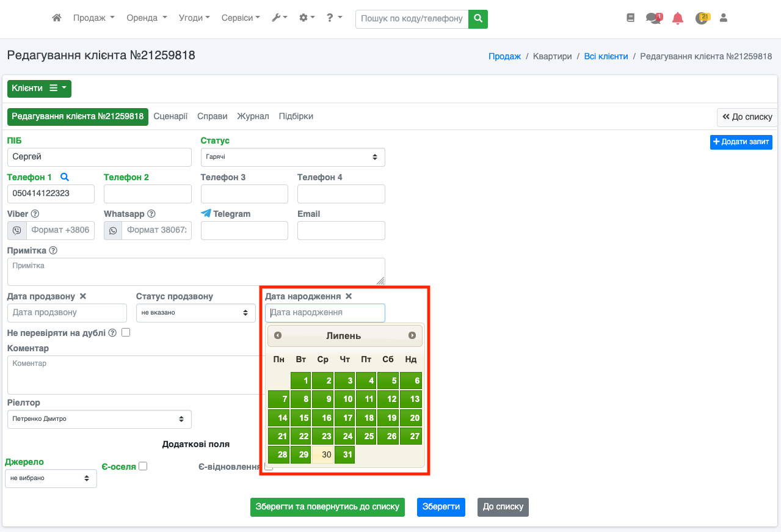This screenshot has width=781, height=532.
Task: Click the green search magnifier button
Action: pyautogui.click(x=478, y=18)
